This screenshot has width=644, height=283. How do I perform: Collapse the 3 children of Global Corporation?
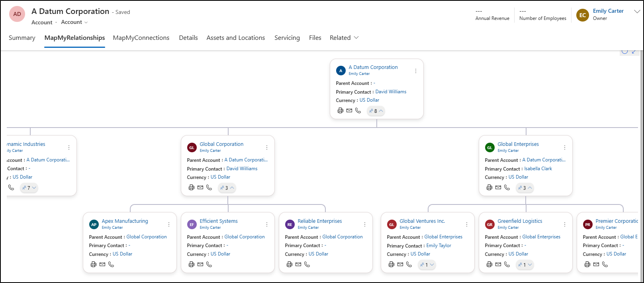[x=227, y=188]
